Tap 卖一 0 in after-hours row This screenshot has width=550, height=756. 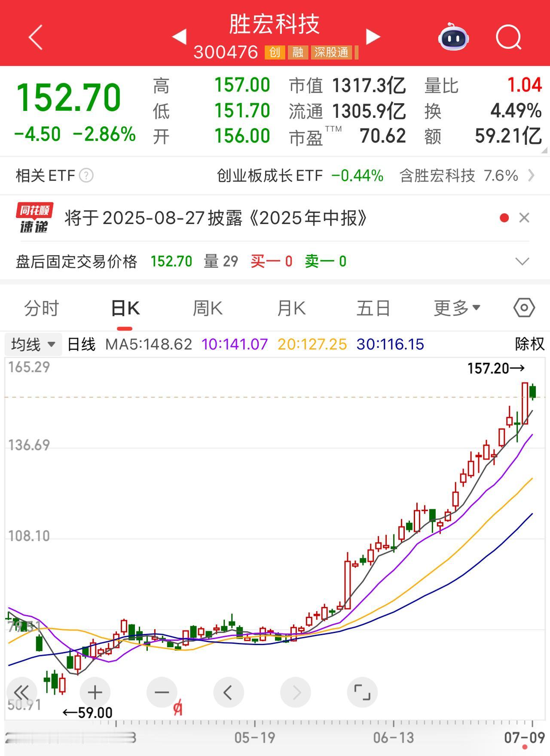[326, 261]
